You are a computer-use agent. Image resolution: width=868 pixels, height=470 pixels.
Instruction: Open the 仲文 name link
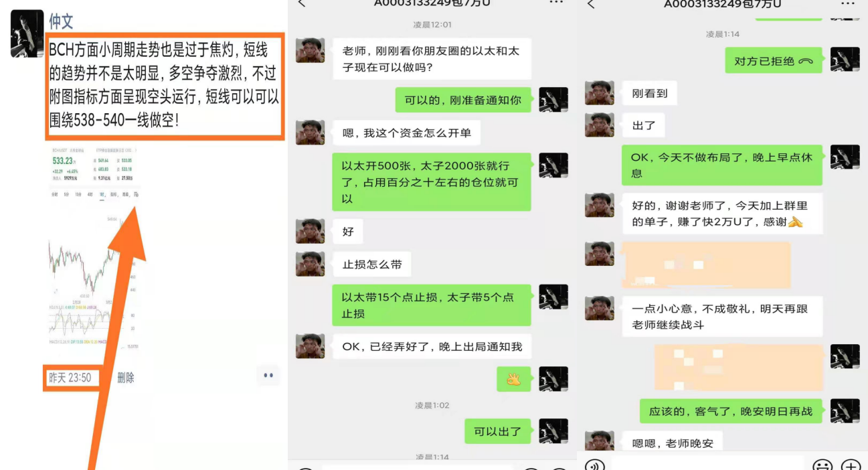pos(62,21)
